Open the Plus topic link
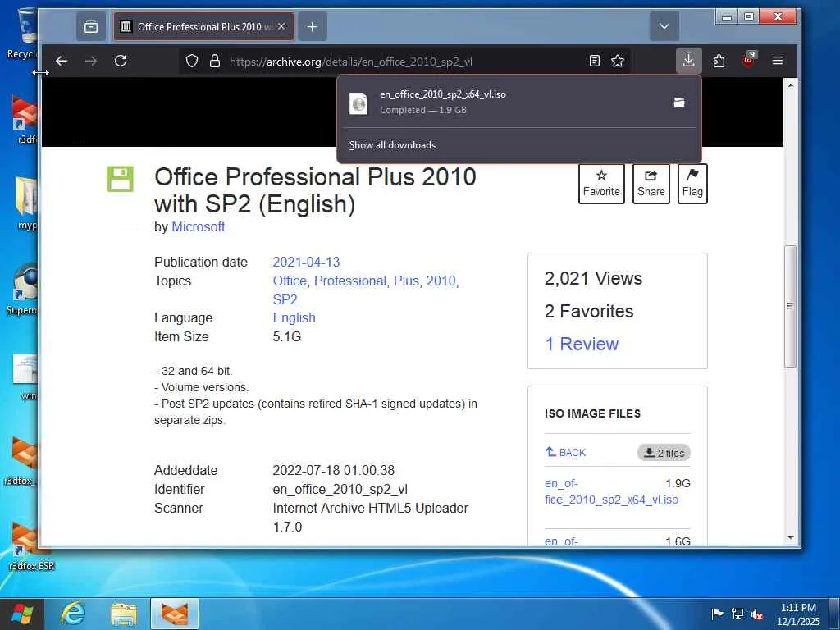 [406, 281]
